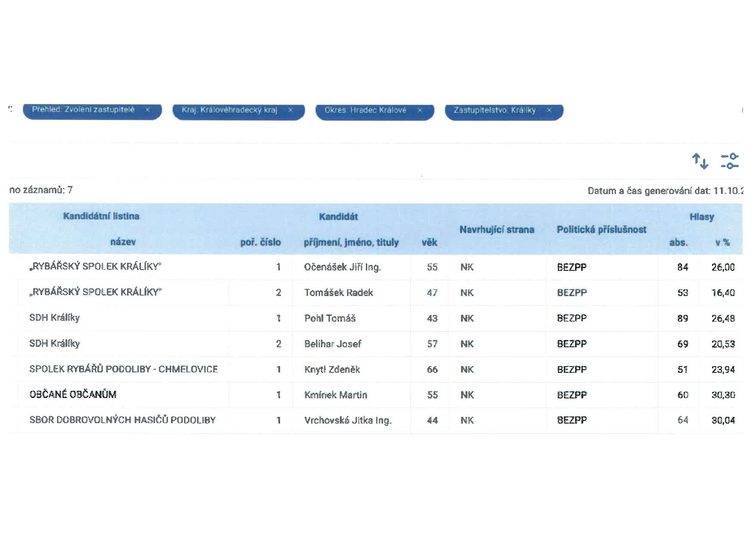Viewport: 756px width, 535px height.
Task: Click the 'Přehled: Zvolení zastupitelé' chip label
Action: coord(83,110)
